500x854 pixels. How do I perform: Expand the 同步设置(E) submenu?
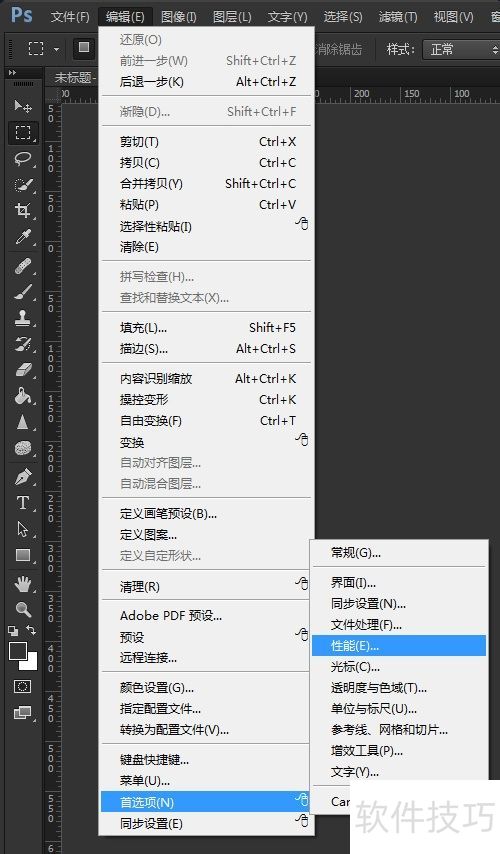[207, 824]
